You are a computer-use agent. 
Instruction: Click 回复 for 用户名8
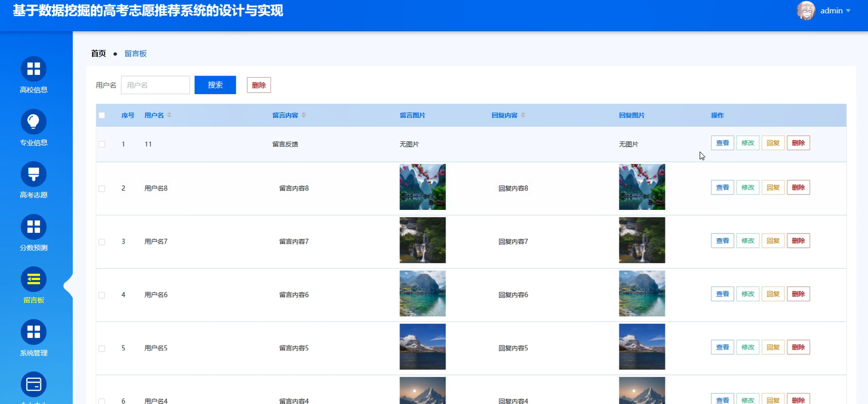[x=773, y=188]
